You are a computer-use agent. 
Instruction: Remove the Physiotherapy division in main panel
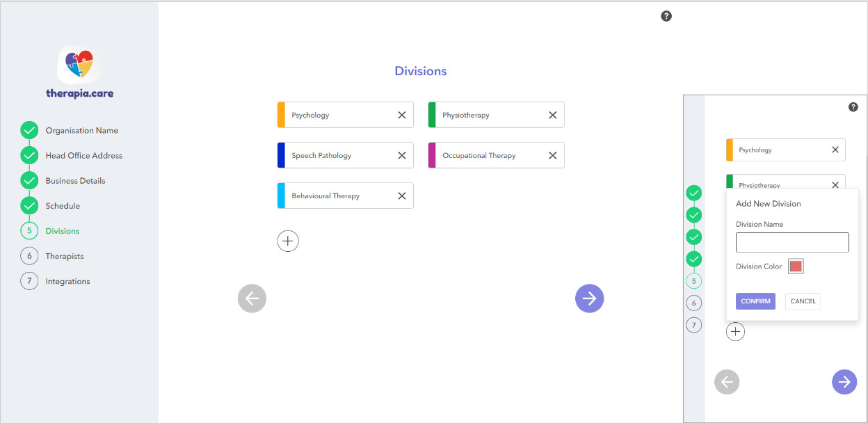click(x=552, y=115)
